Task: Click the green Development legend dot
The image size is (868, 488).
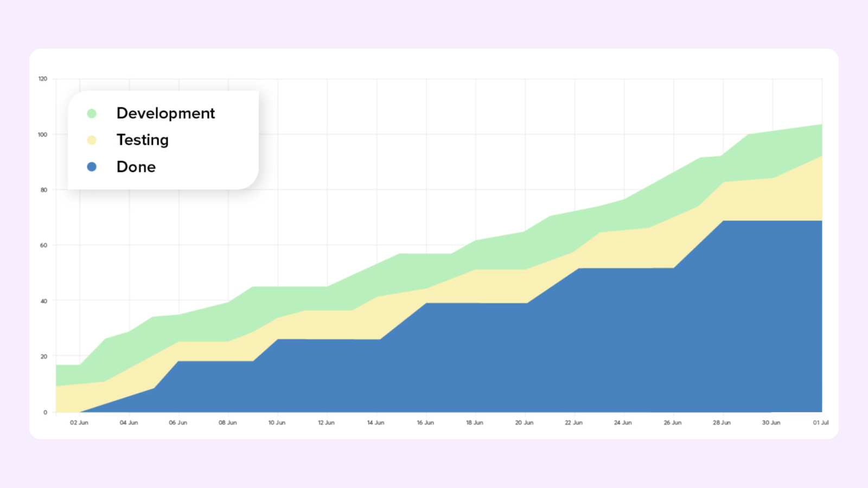Action: (92, 113)
